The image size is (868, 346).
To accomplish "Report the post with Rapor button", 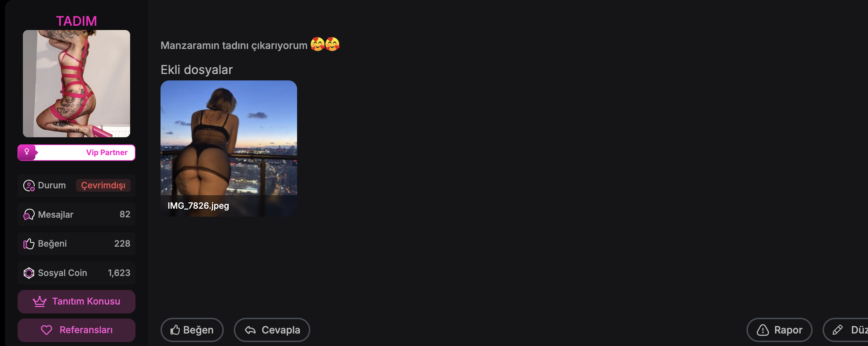I will coord(779,330).
